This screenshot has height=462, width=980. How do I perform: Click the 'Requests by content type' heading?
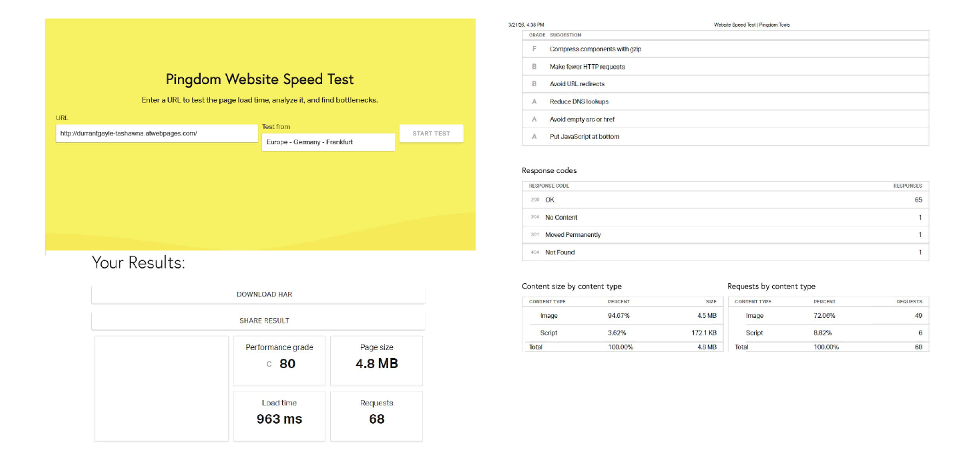pyautogui.click(x=771, y=286)
